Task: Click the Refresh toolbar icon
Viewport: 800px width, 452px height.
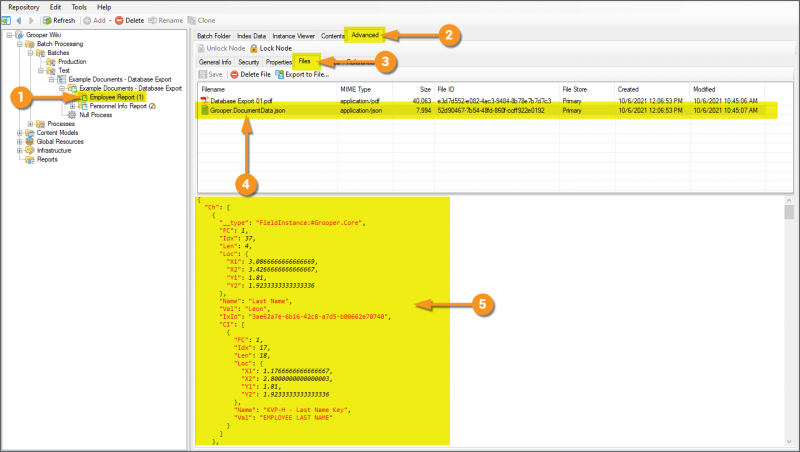Action: tap(47, 20)
